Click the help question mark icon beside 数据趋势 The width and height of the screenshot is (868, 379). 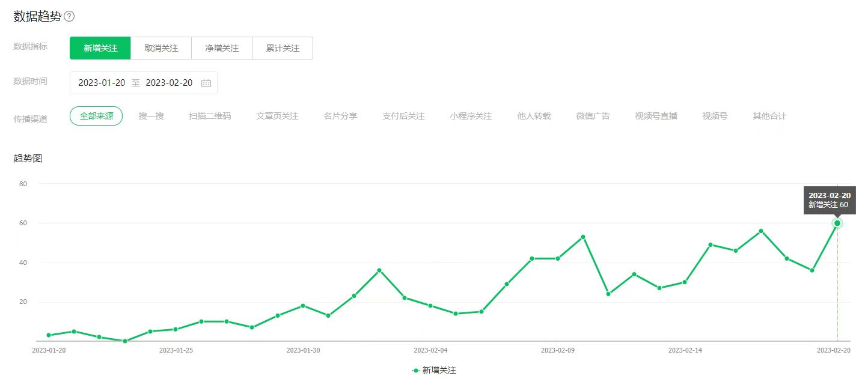pos(69,16)
